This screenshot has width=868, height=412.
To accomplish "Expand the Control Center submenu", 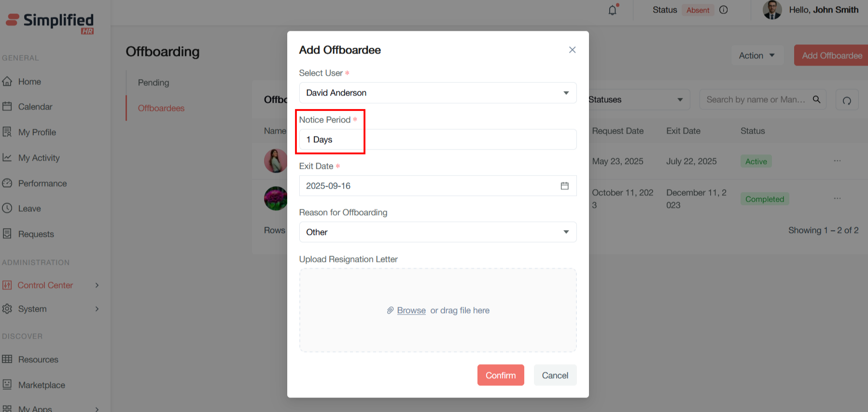I will tap(97, 285).
